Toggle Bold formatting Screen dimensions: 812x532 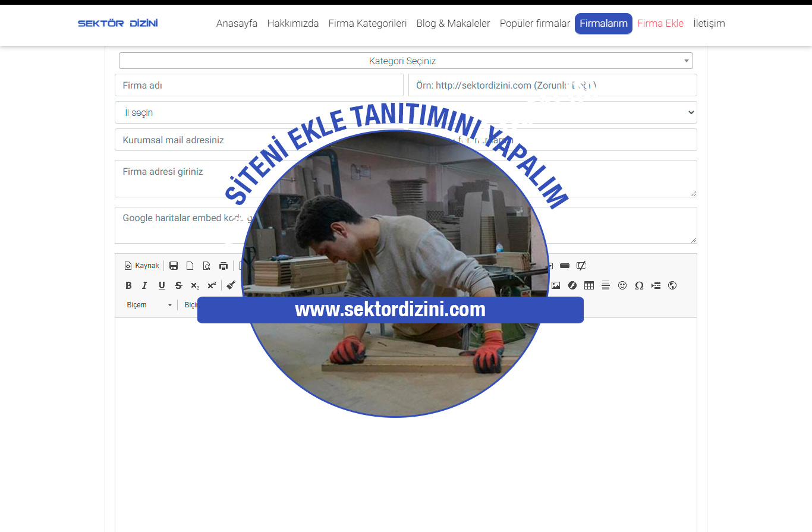pos(128,285)
